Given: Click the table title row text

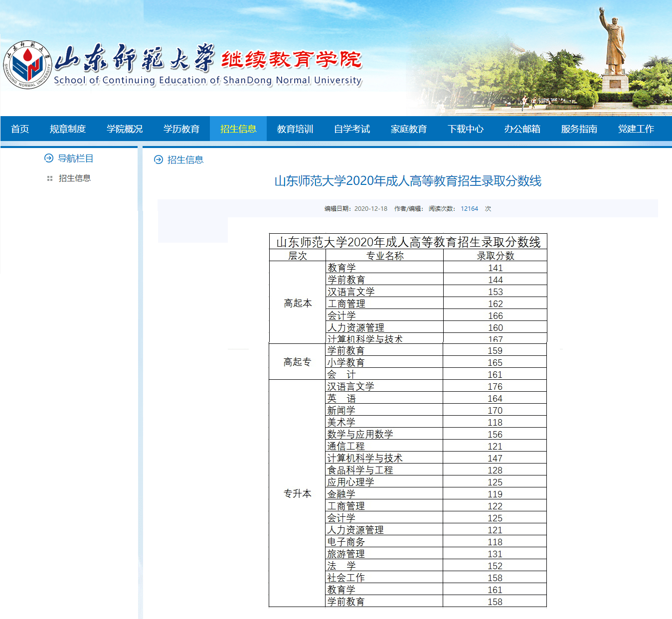Looking at the screenshot, I should 408,242.
